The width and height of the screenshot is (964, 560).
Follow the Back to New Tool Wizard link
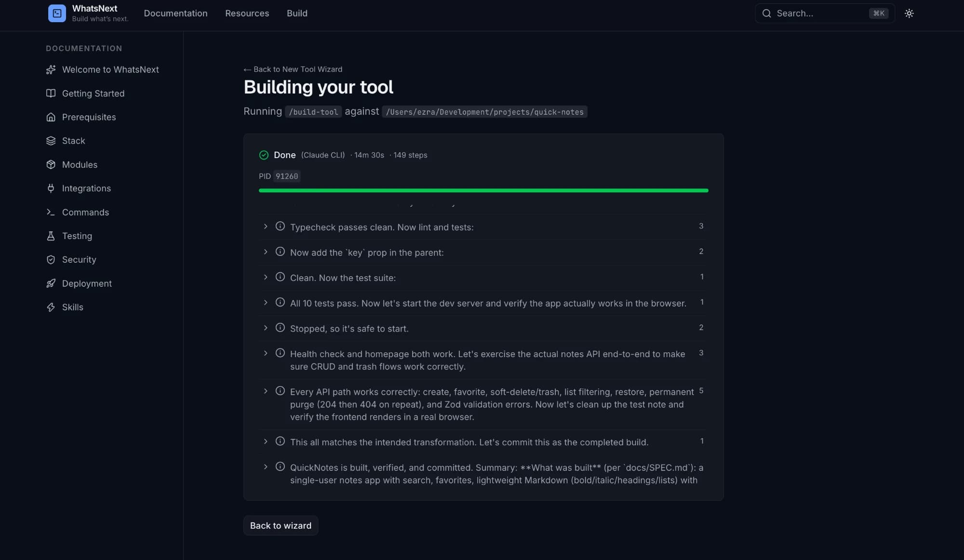293,69
